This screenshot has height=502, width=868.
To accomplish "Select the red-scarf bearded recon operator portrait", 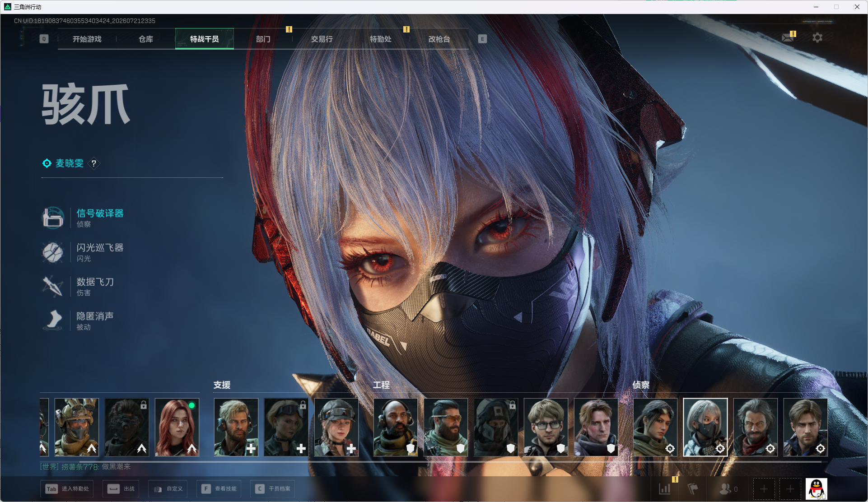I will point(756,427).
